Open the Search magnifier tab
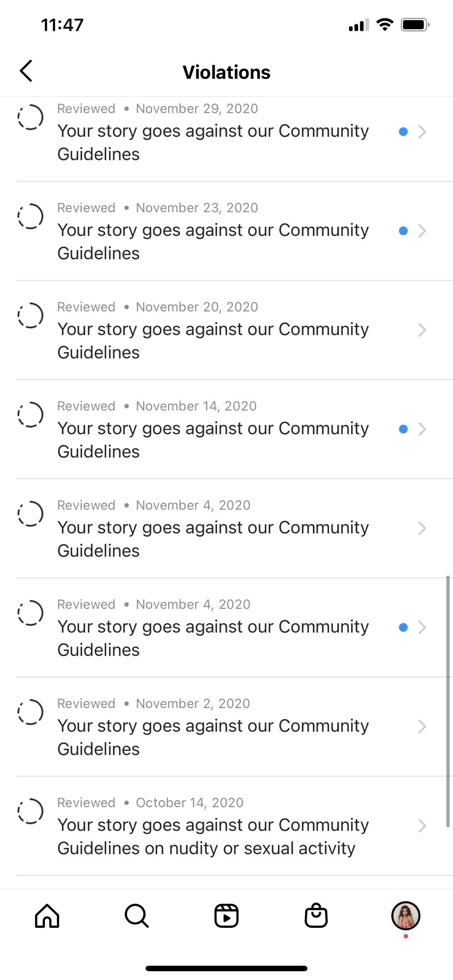Image resolution: width=453 pixels, height=980 pixels. tap(136, 916)
